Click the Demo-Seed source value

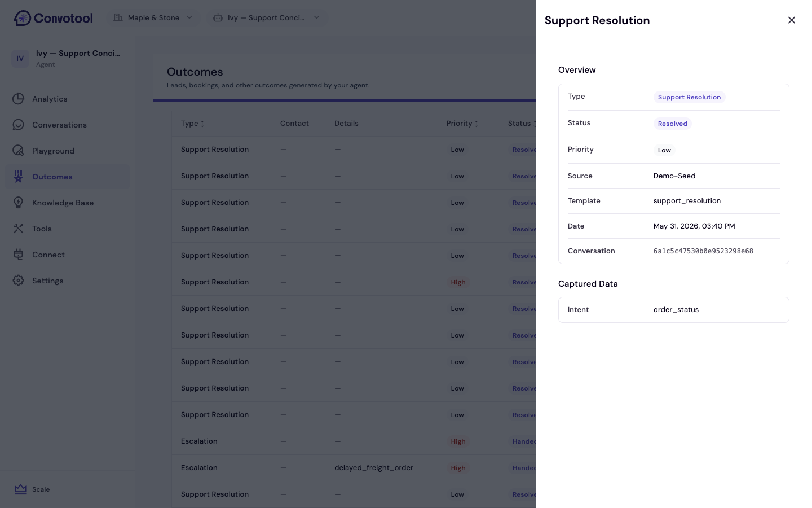(x=674, y=176)
